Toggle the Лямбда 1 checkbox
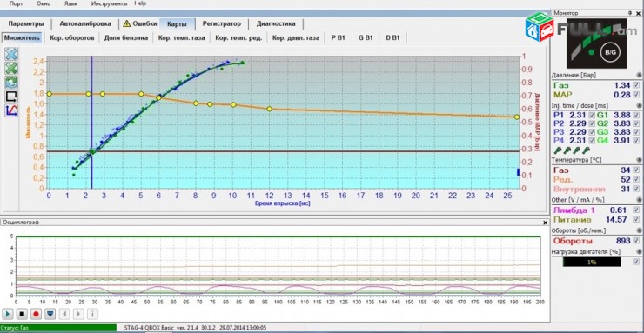This screenshot has height=333, width=644. pos(636,210)
